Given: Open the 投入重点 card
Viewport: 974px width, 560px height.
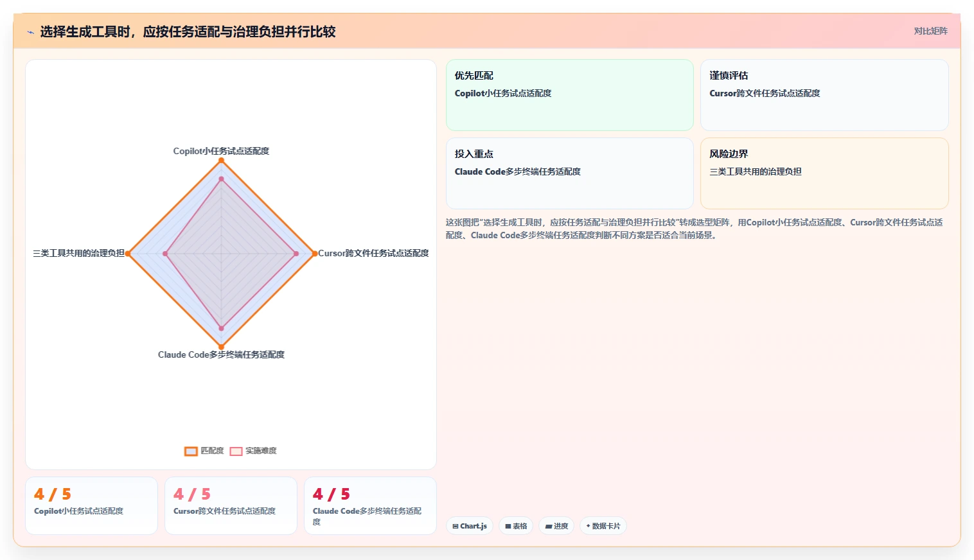Looking at the screenshot, I should [570, 173].
